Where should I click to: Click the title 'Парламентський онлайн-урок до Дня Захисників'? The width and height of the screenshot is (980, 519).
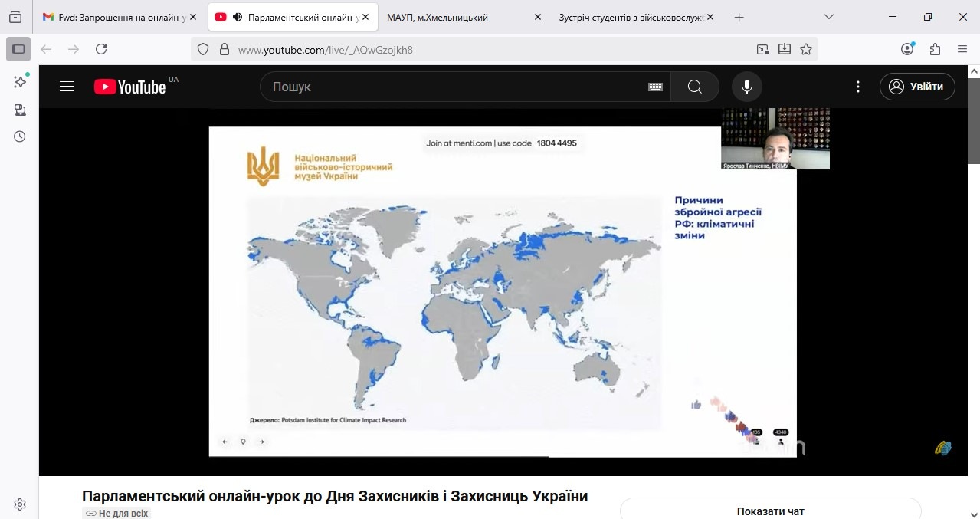pos(335,496)
